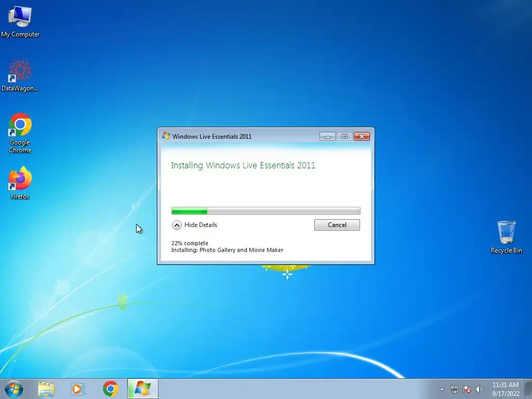Click the installation progress bar
This screenshot has height=399, width=532.
coord(265,211)
